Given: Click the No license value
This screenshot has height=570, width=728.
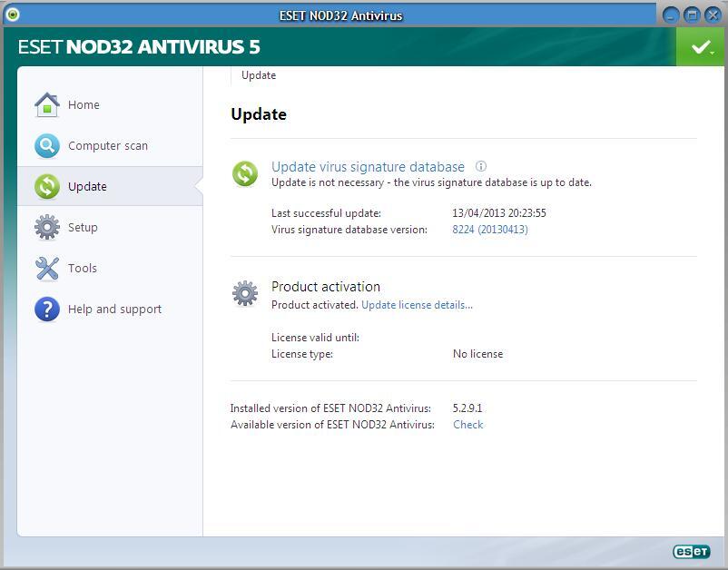Looking at the screenshot, I should point(477,354).
